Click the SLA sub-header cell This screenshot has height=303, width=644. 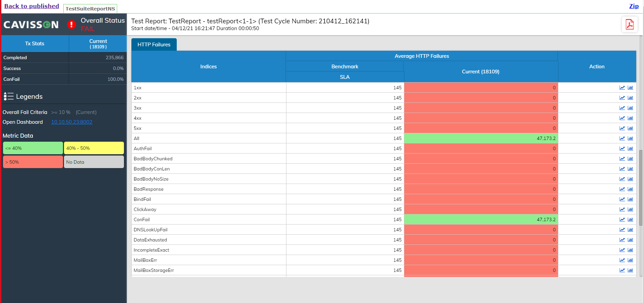(345, 77)
